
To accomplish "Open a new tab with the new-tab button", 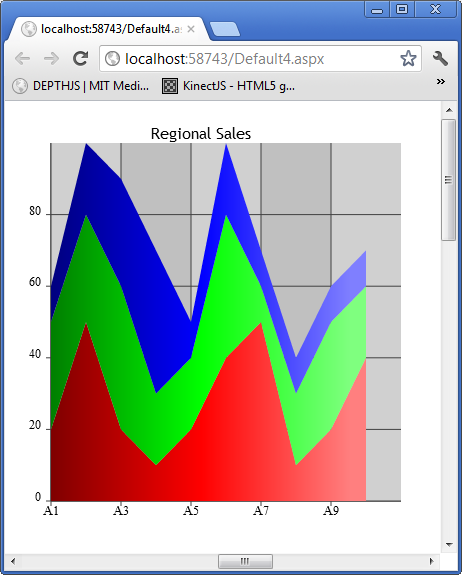I will point(225,29).
